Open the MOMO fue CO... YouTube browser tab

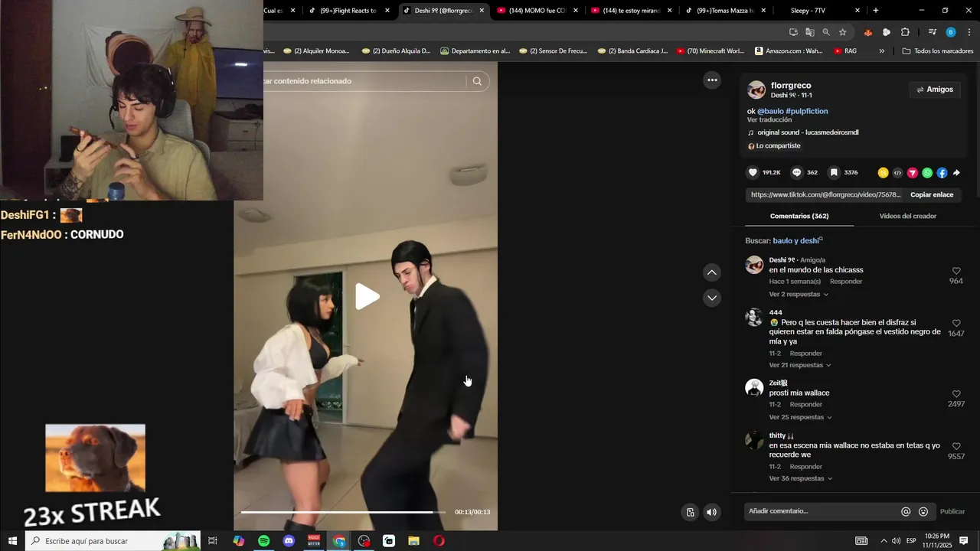coord(537,11)
